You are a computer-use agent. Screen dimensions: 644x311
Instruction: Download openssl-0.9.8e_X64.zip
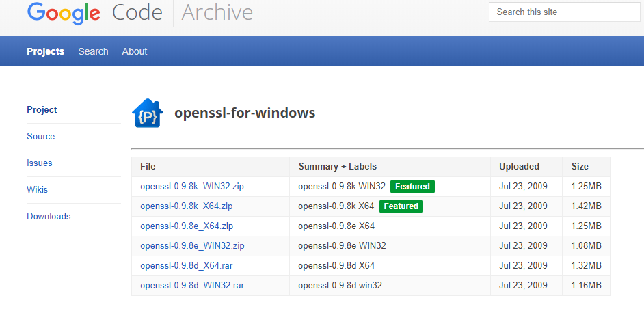pos(187,226)
